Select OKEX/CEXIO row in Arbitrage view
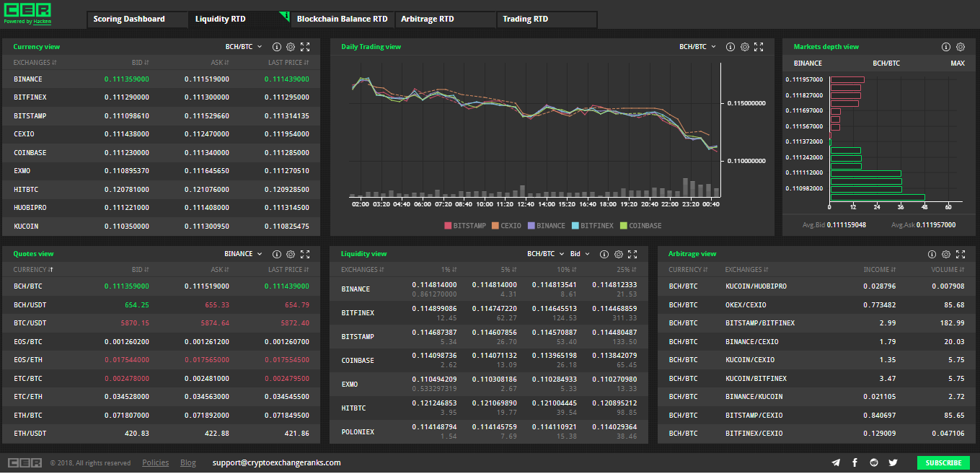The image size is (980, 474). coord(816,304)
